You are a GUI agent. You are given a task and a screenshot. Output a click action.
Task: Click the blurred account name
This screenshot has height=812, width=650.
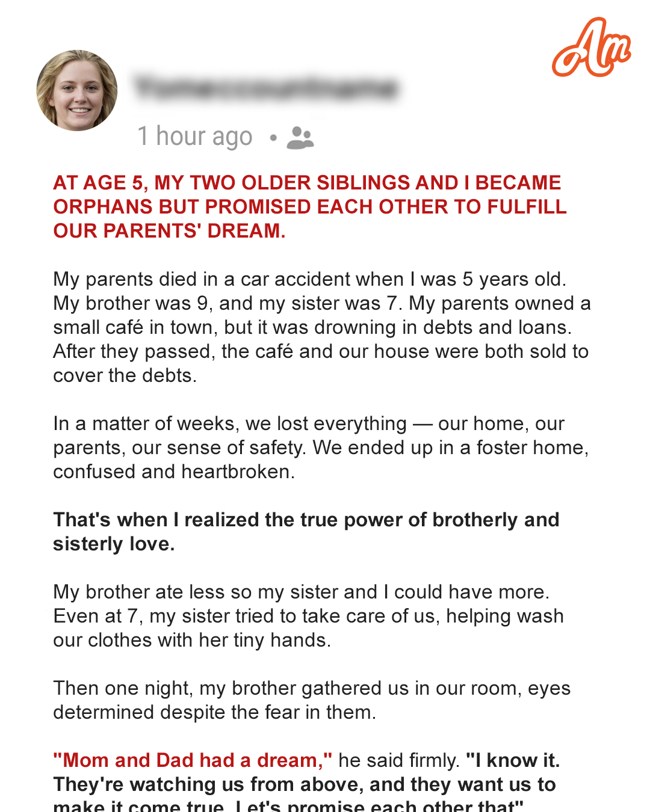(265, 88)
